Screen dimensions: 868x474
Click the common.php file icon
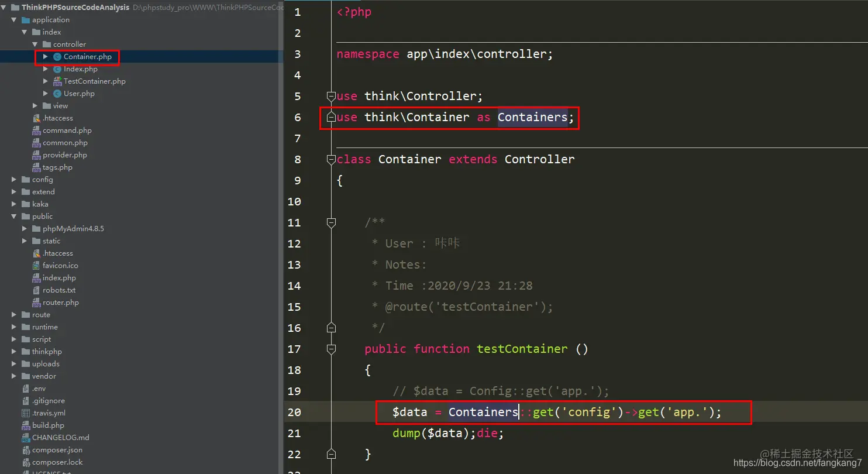click(x=36, y=143)
